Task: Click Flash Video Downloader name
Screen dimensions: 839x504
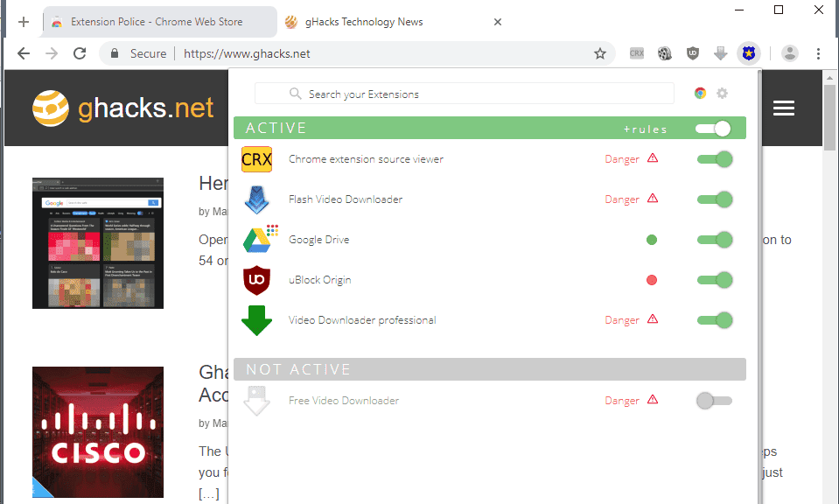Action: 346,199
